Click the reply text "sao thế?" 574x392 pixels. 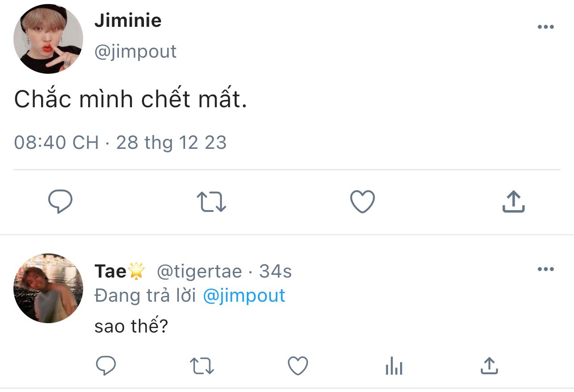[131, 327]
